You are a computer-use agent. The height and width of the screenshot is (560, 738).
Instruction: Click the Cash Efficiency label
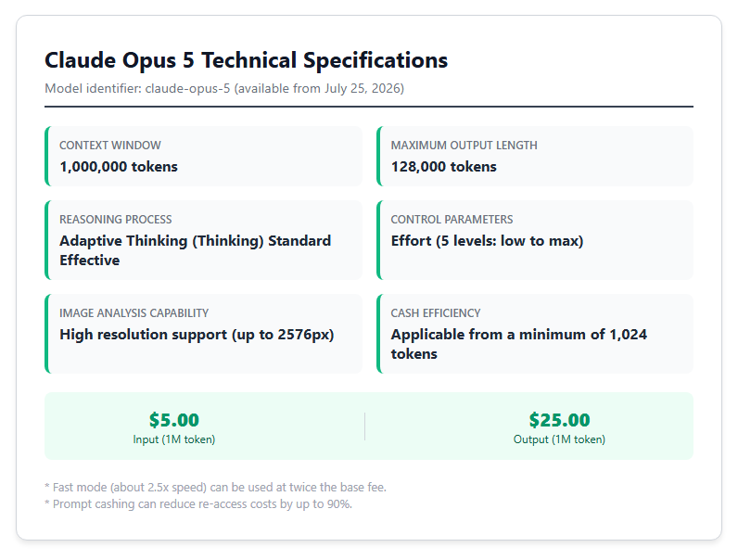[436, 313]
